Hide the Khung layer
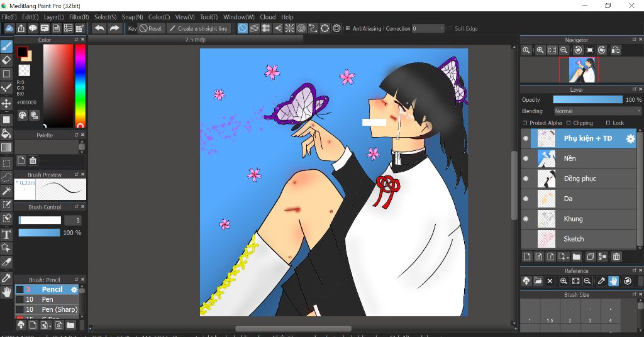The width and height of the screenshot is (644, 337). (526, 219)
